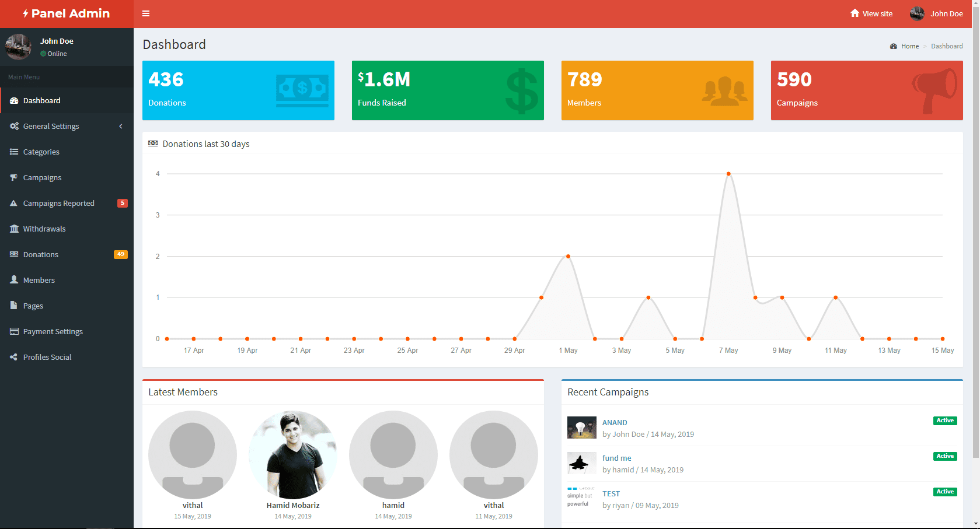980x529 pixels.
Task: Open the Categories menu item
Action: (x=41, y=152)
